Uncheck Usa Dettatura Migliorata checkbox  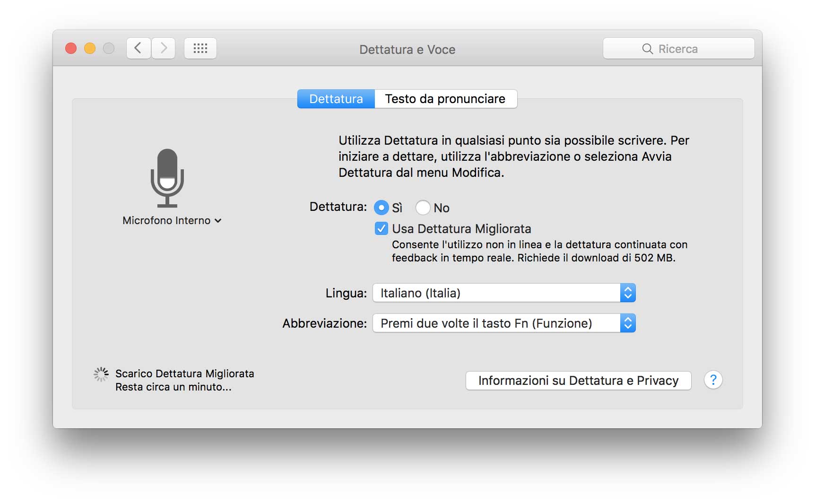tap(381, 229)
